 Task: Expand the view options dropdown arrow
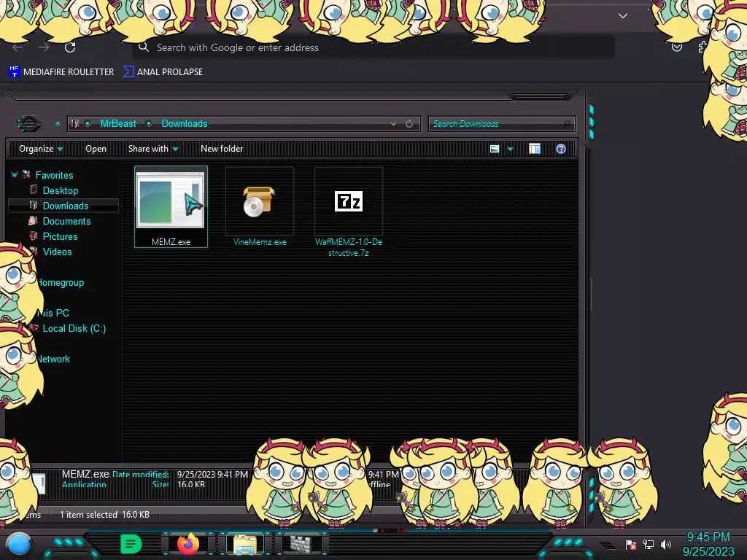click(x=510, y=149)
